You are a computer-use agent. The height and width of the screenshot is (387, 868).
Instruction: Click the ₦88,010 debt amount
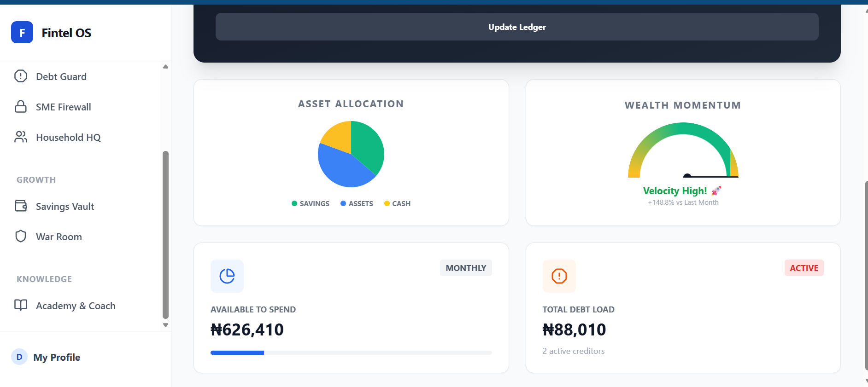pyautogui.click(x=574, y=329)
